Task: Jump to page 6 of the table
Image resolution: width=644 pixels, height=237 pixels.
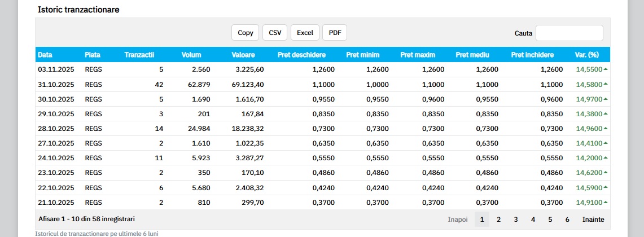Action: pos(567,219)
